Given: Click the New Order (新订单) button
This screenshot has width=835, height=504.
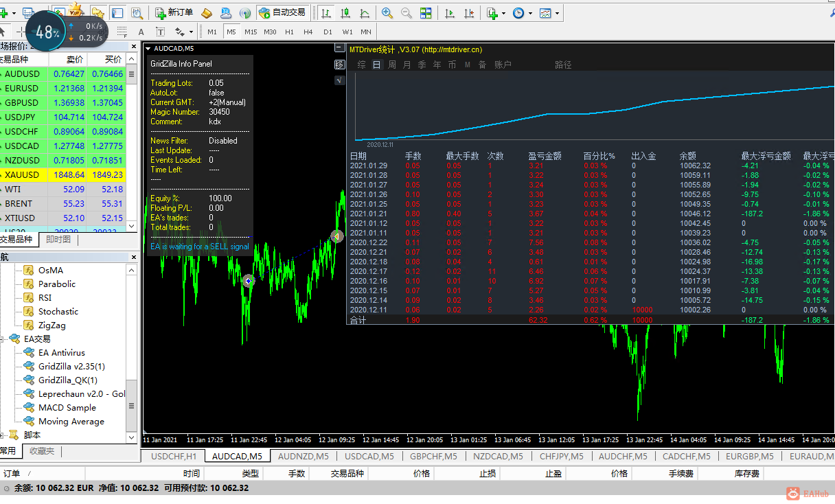Looking at the screenshot, I should coord(173,13).
